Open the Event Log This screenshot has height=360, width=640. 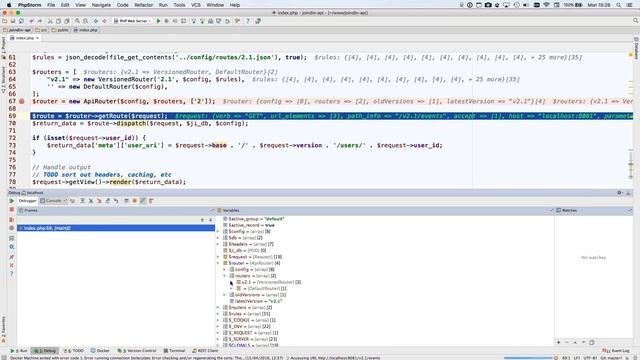point(617,351)
